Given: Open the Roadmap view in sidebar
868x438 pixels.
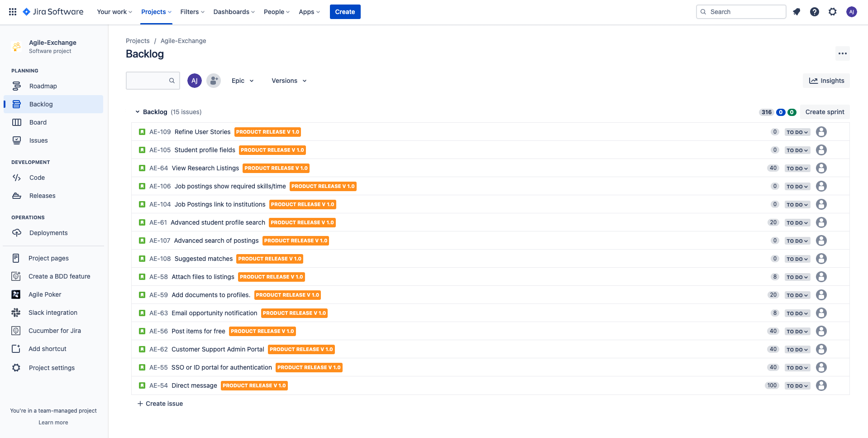Looking at the screenshot, I should (43, 86).
